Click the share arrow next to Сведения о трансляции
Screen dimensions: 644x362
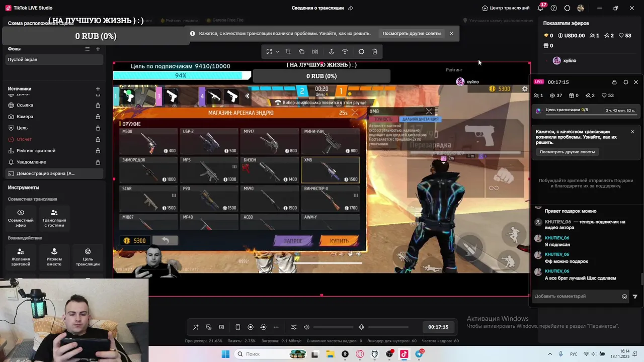tap(351, 8)
